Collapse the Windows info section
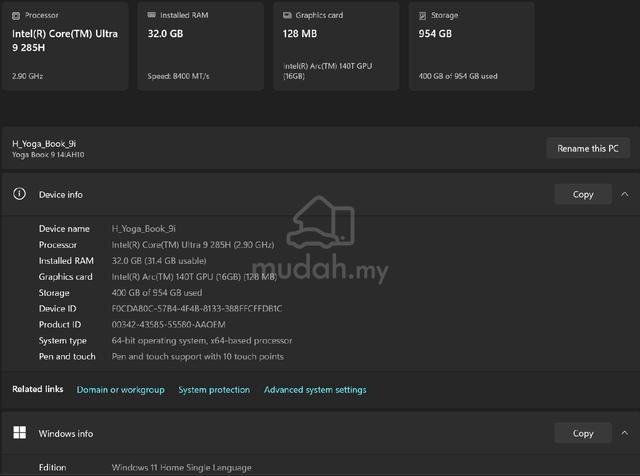Viewport: 640px width, 476px height. [624, 433]
